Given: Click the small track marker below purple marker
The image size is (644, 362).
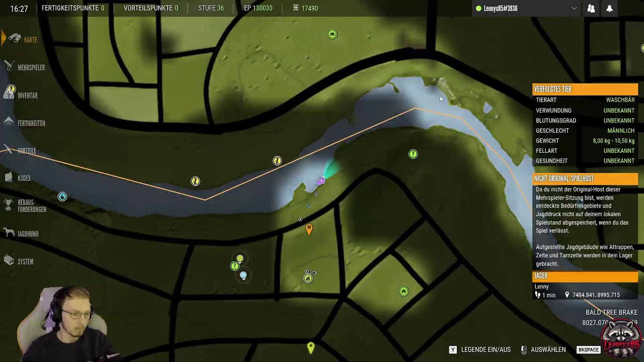Looking at the screenshot, I should [316, 194].
